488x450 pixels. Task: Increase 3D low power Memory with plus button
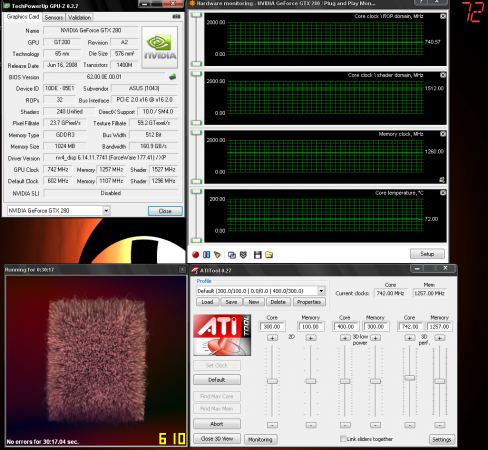point(375,338)
